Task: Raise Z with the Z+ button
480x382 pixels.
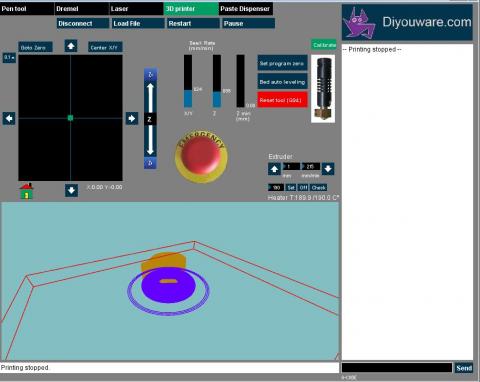Action: pyautogui.click(x=150, y=75)
